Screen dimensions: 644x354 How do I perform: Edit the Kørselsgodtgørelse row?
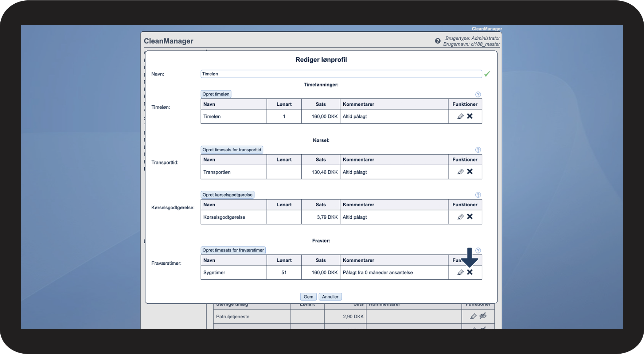(460, 217)
